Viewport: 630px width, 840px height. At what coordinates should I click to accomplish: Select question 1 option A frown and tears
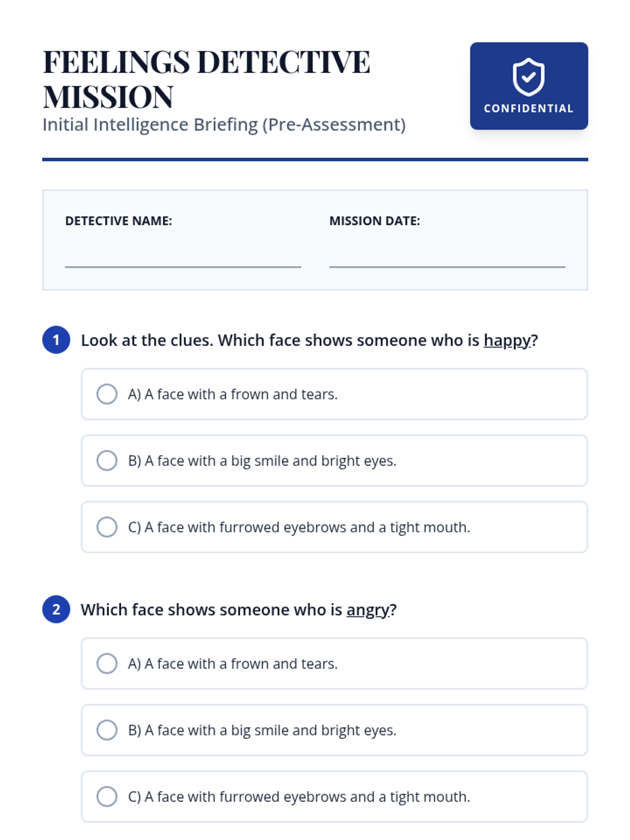tap(107, 394)
